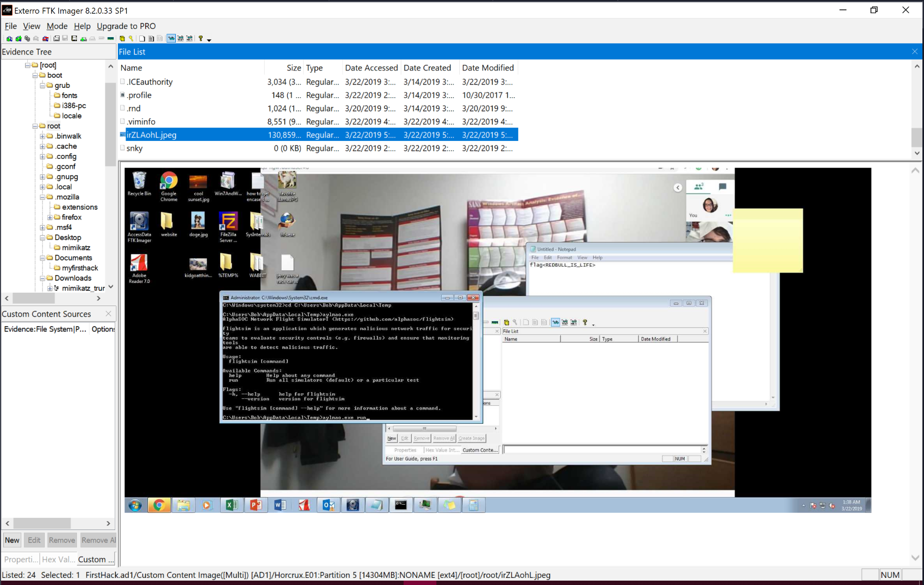Toggle automatic file preview mode (glasses icon)

pyautogui.click(x=171, y=39)
